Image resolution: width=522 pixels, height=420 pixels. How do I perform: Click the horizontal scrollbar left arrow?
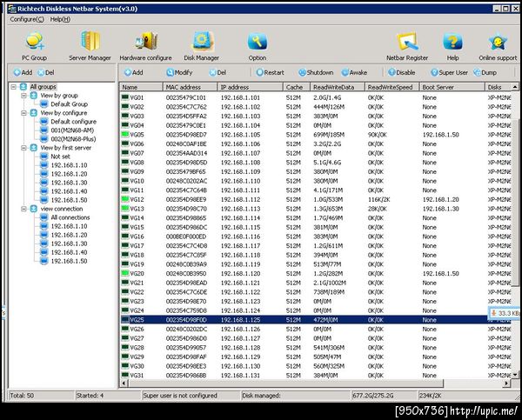tap(124, 383)
